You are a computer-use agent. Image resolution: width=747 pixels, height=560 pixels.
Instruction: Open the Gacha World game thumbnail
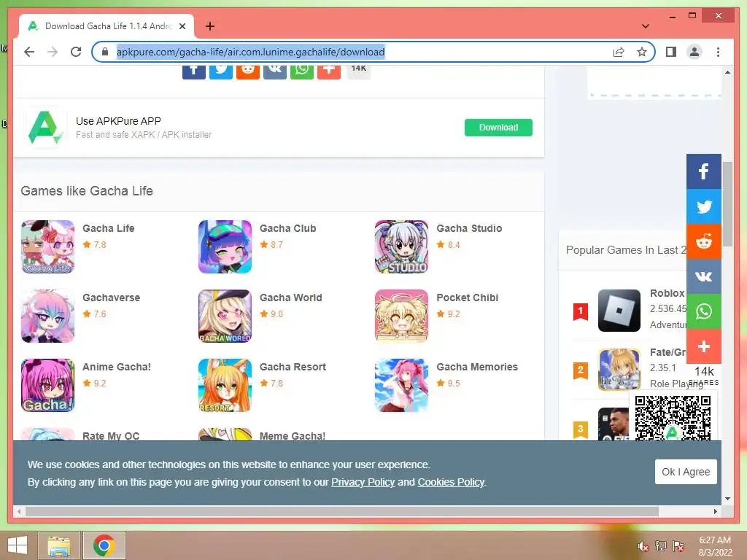tap(225, 316)
